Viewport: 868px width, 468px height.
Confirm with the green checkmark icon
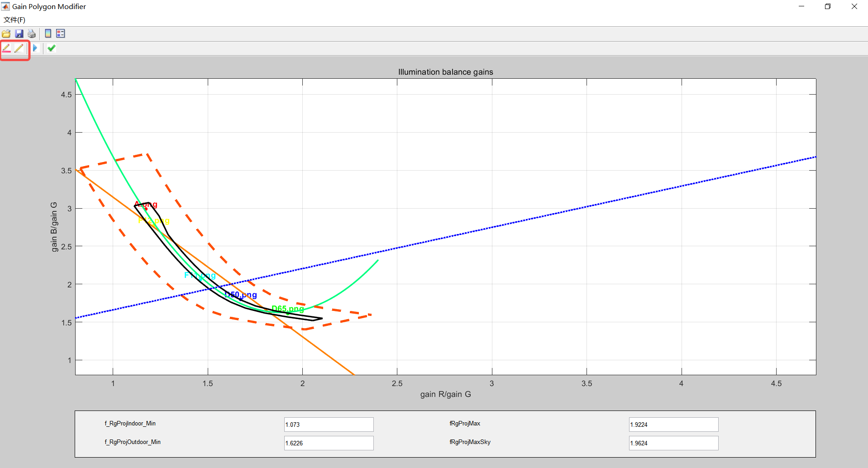click(x=52, y=48)
